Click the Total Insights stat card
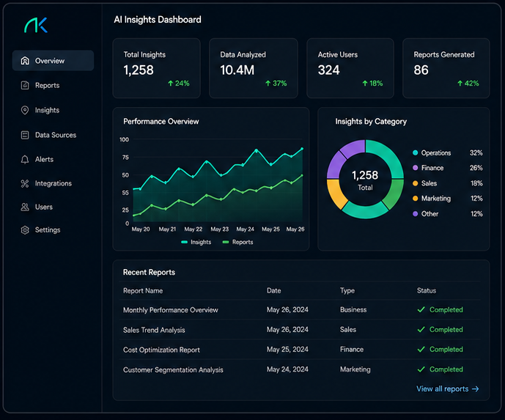Image resolution: width=505 pixels, height=420 pixels. 157,68
